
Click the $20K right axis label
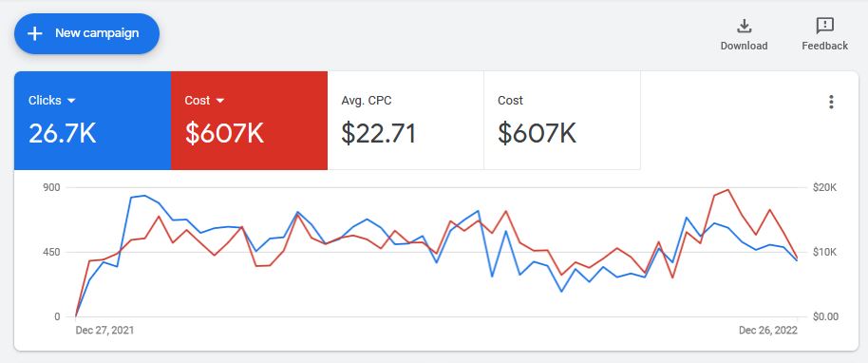(824, 187)
